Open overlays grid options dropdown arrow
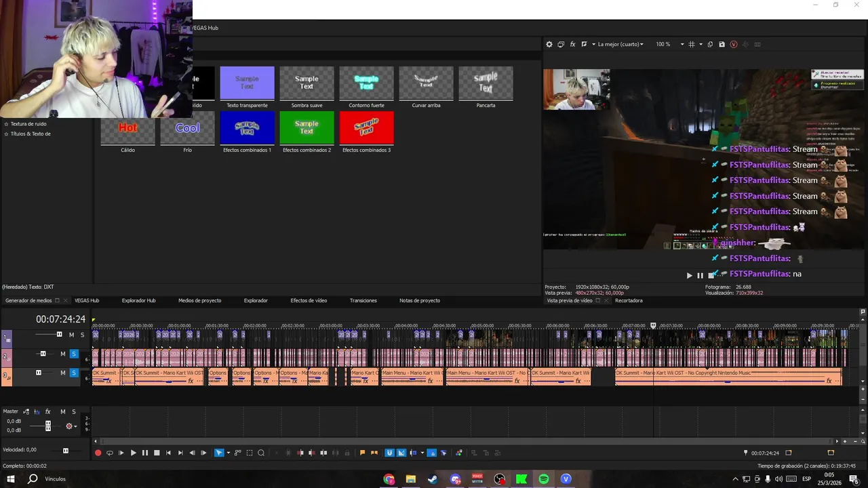The width and height of the screenshot is (868, 488). tap(701, 44)
